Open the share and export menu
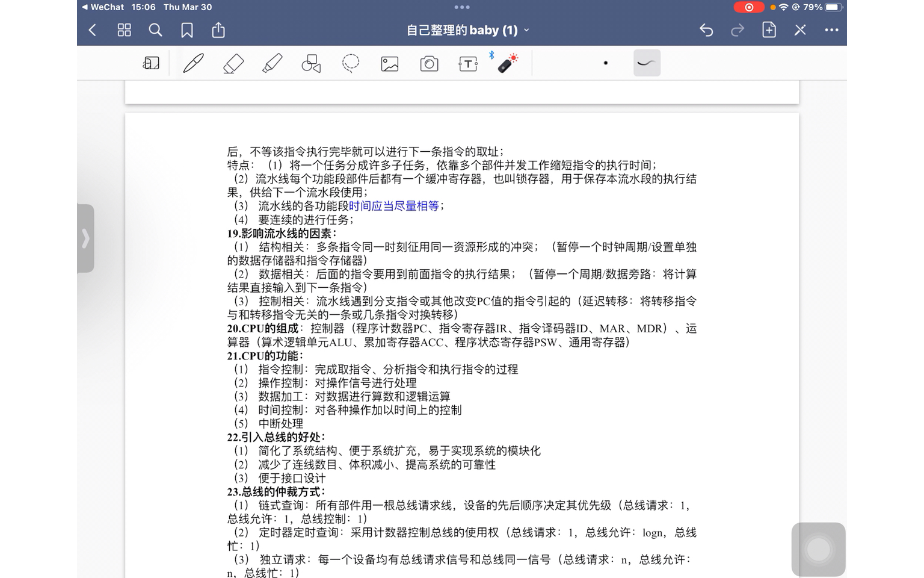Screen dimensions: 924x578 [218, 30]
